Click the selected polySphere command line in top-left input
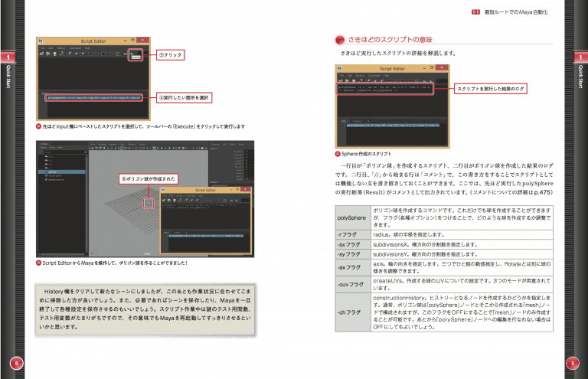588x379 pixels. (x=93, y=98)
